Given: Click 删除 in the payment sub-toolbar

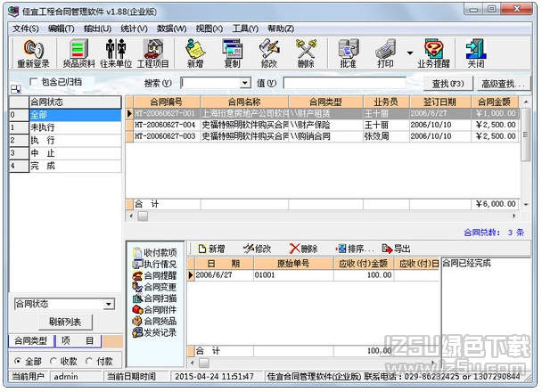Looking at the screenshot, I should pos(303,249).
